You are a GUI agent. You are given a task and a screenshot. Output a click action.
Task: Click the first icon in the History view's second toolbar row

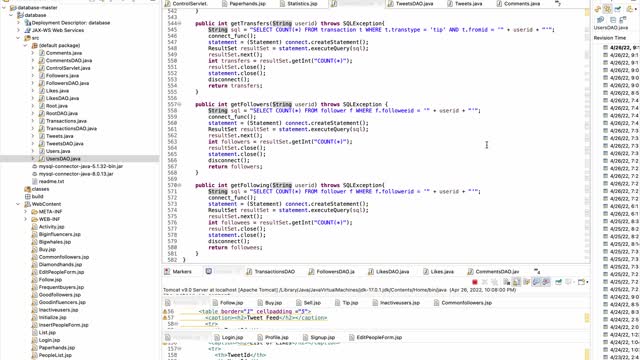click(600, 20)
